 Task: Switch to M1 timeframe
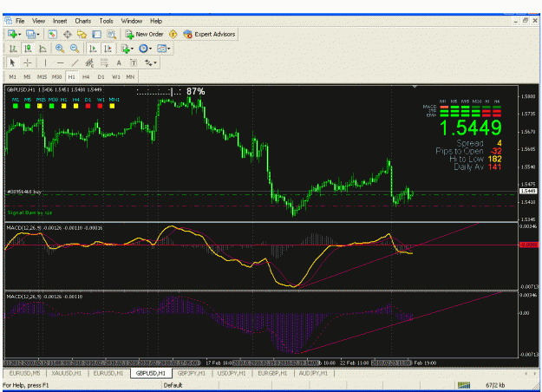[12, 76]
